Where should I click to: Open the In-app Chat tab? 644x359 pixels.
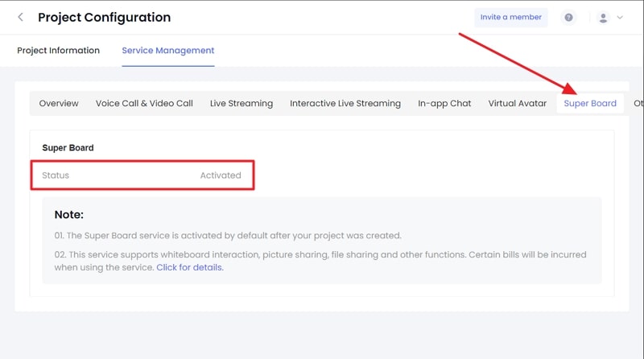tap(444, 103)
